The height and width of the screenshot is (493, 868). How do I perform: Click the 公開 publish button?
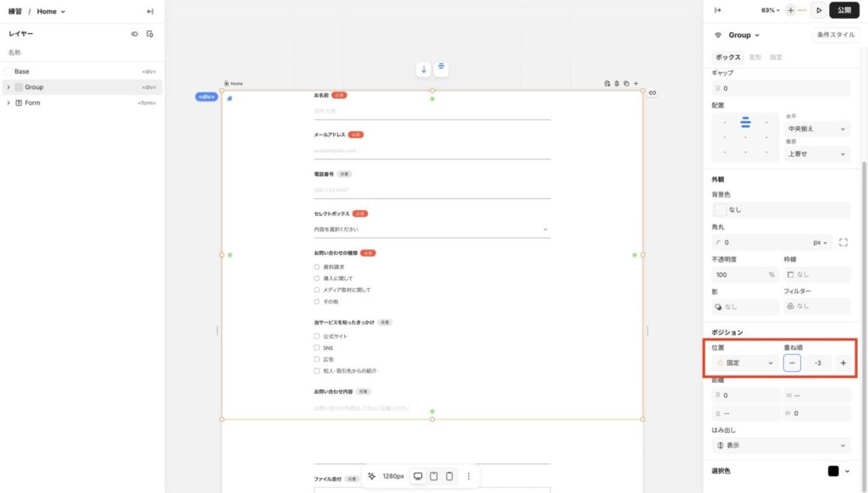coord(843,10)
